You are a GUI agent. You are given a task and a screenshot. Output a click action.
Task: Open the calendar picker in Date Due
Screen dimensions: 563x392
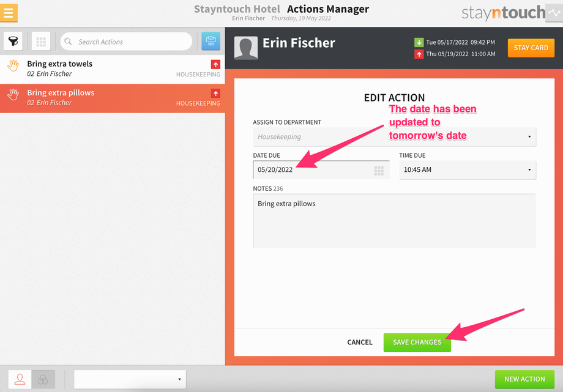pos(379,170)
